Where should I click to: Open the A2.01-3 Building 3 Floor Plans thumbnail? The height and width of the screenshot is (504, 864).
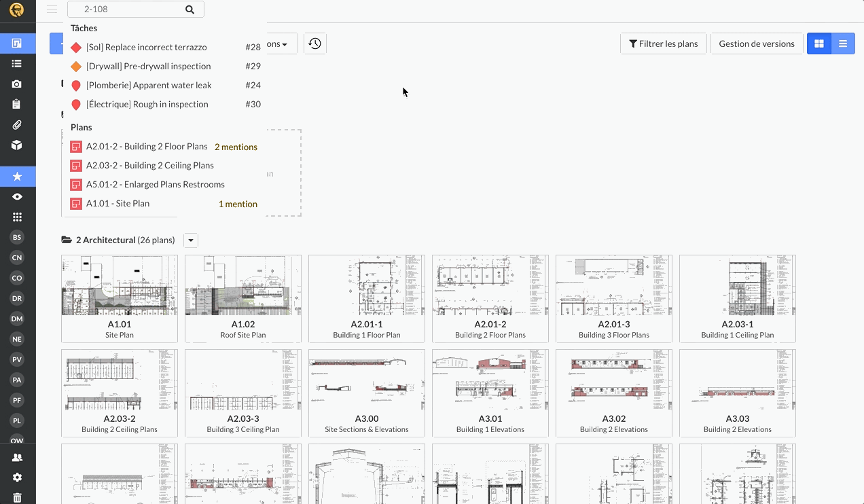pos(614,299)
